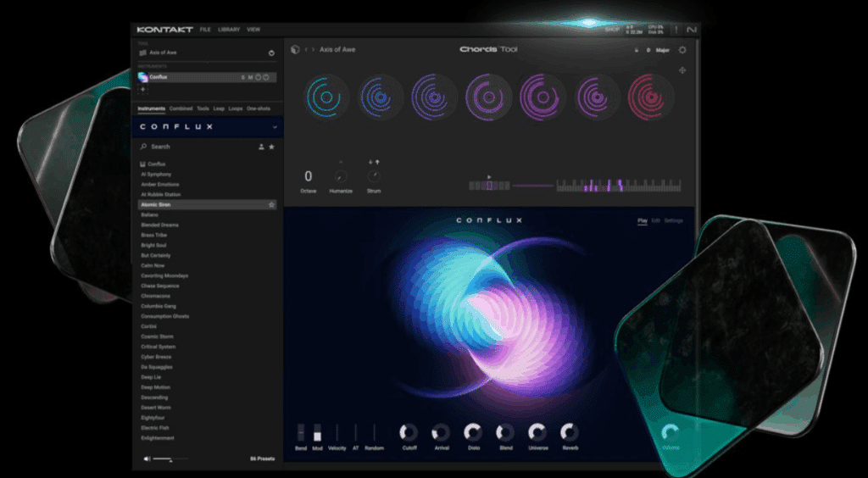Click the Axis of Awe tool entry
The height and width of the screenshot is (478, 868).
tap(207, 53)
